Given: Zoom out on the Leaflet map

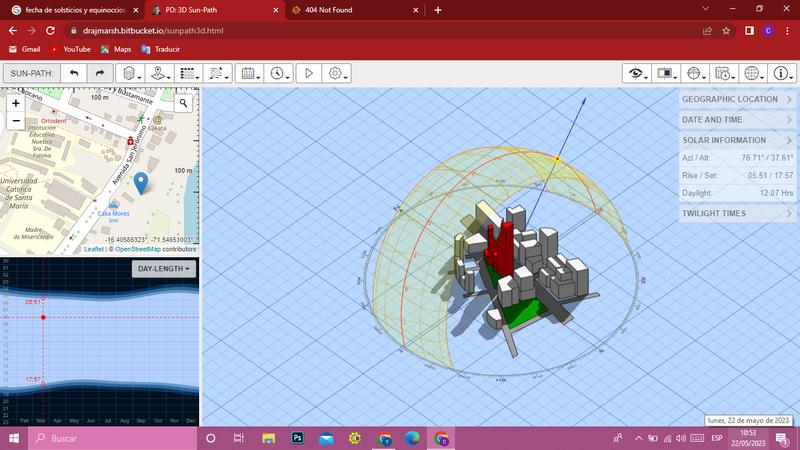Looking at the screenshot, I should [16, 121].
